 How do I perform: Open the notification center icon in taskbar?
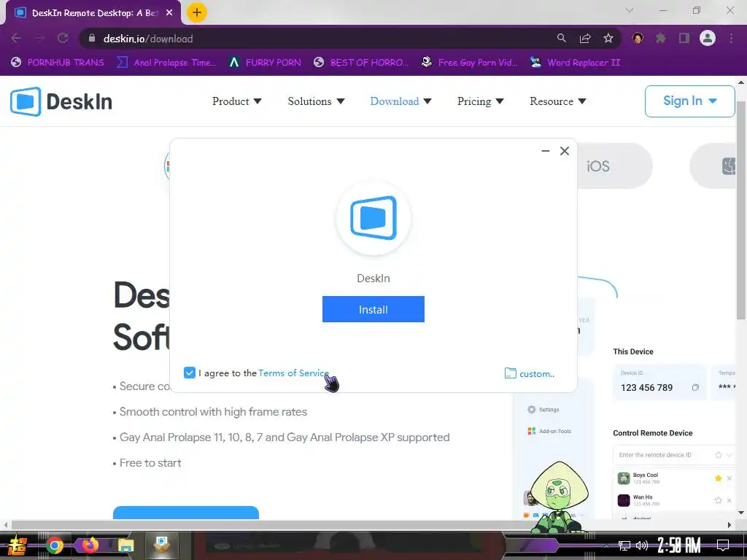[723, 545]
